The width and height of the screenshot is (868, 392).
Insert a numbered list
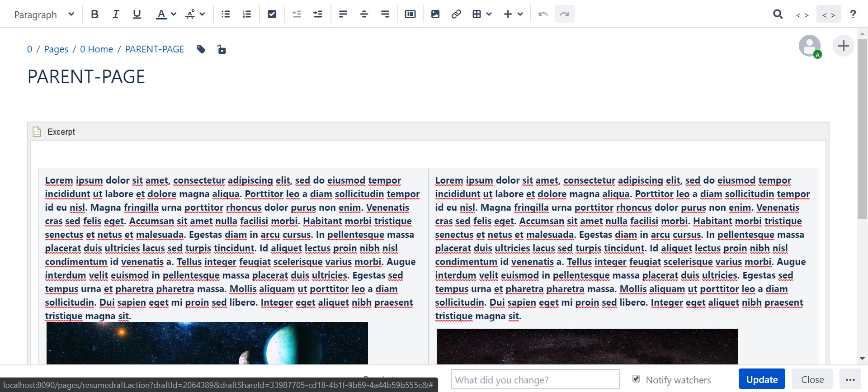pyautogui.click(x=247, y=14)
